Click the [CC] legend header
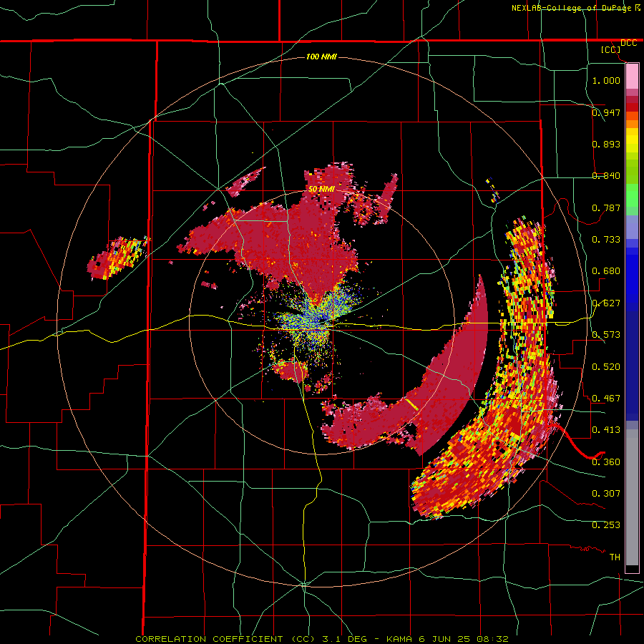 610,49
